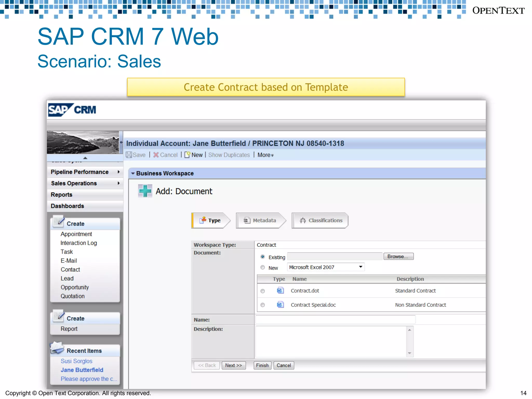The height and width of the screenshot is (399, 532).
Task: Click the Browse... button
Action: (x=398, y=256)
